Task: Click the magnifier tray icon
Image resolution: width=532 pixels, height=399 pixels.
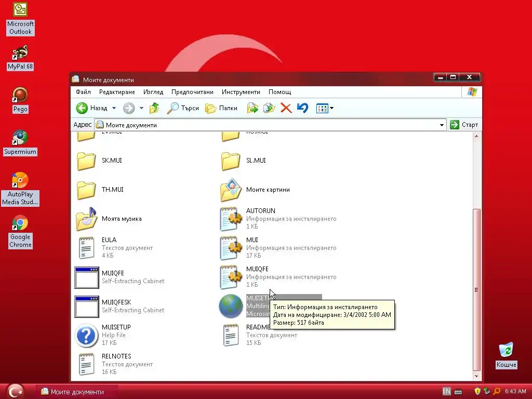Action: (497, 392)
